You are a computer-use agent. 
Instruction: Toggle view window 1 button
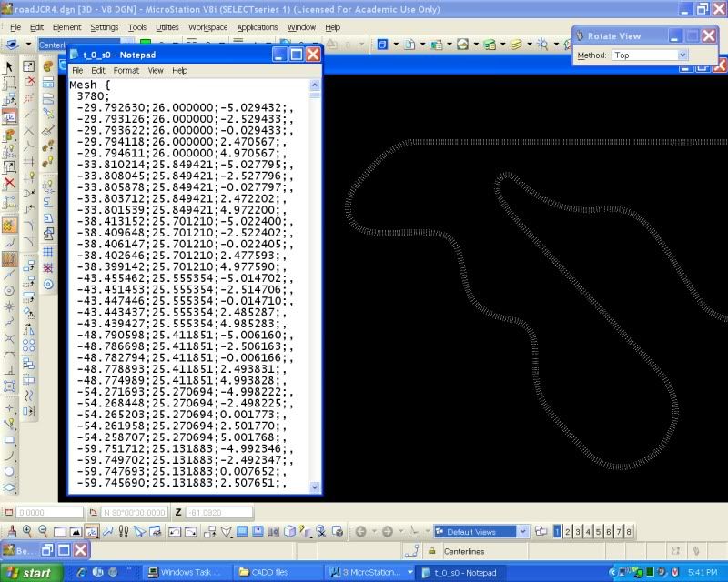[x=558, y=531]
